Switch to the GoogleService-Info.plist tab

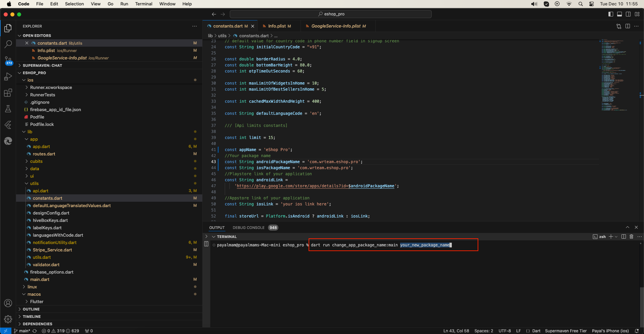click(338, 26)
